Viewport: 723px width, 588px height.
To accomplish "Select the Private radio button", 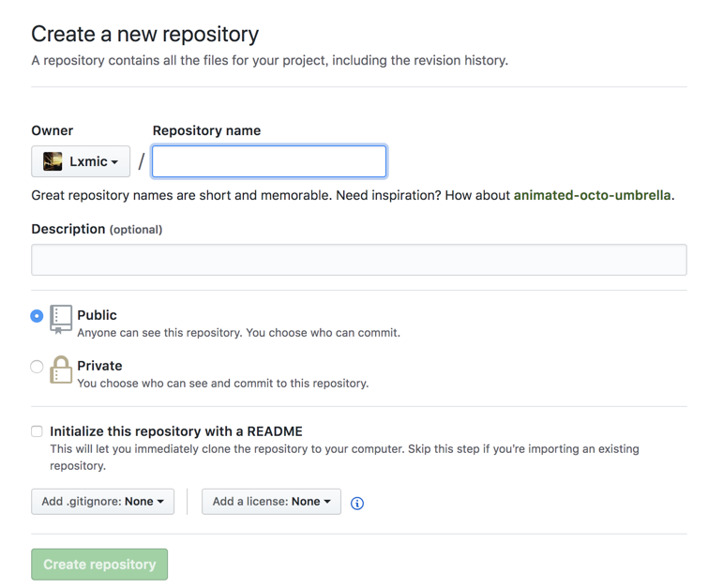I will tap(37, 367).
